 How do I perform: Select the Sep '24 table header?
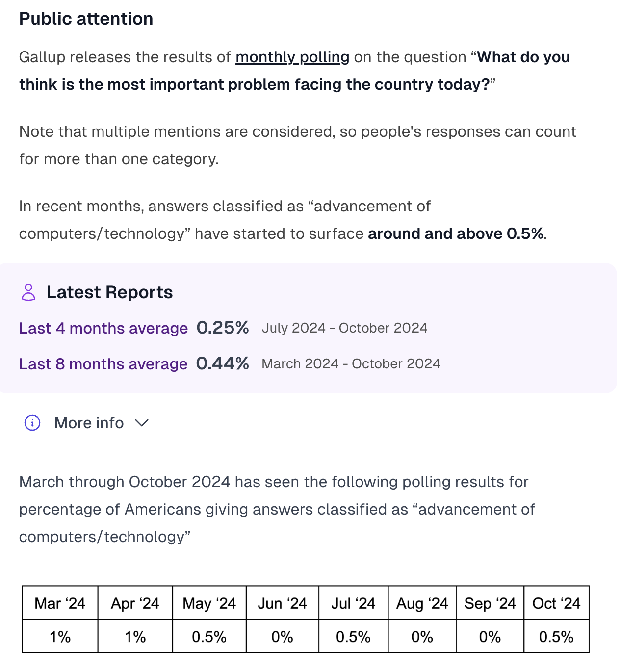click(x=490, y=603)
